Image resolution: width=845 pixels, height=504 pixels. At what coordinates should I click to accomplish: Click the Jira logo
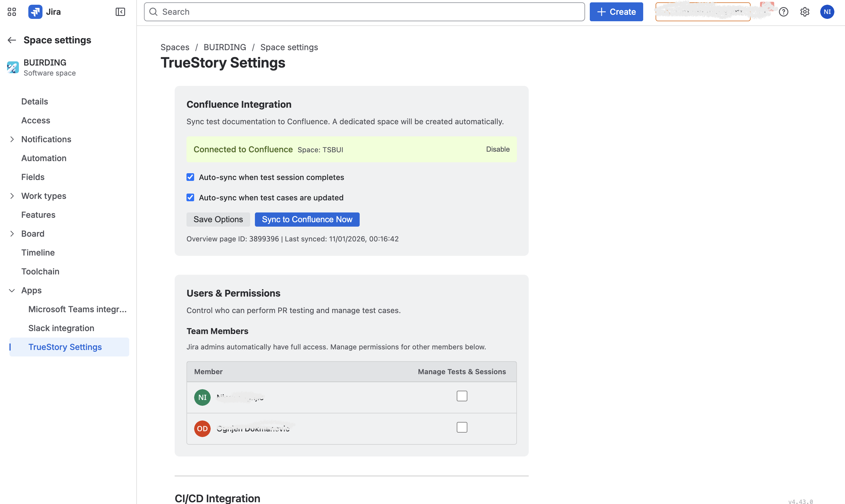[45, 12]
